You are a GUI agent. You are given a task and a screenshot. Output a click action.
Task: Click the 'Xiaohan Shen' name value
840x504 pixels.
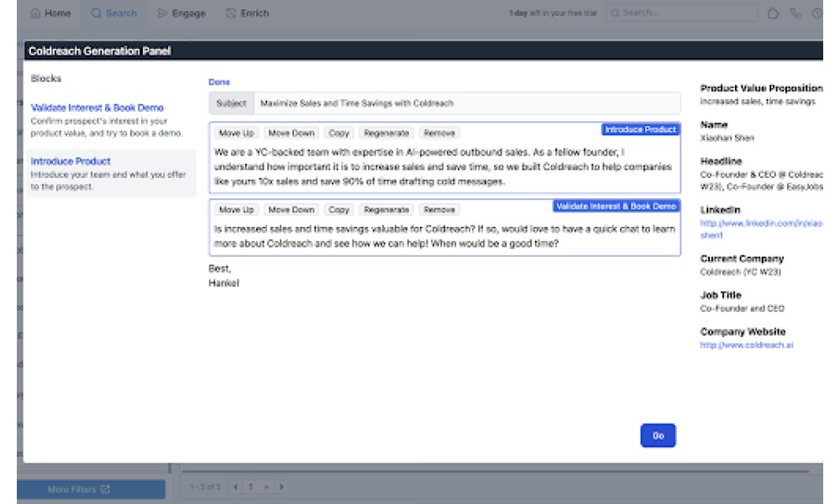(x=727, y=139)
